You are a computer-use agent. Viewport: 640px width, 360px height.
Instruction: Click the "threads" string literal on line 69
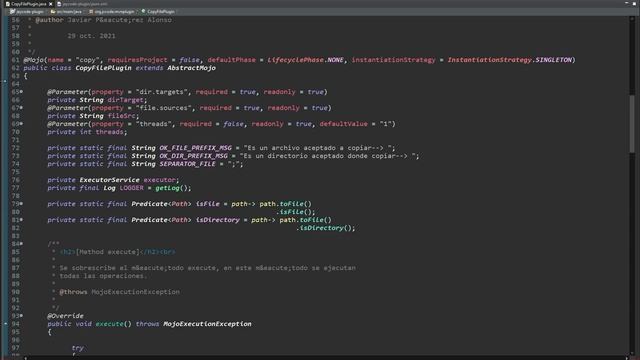[153, 124]
